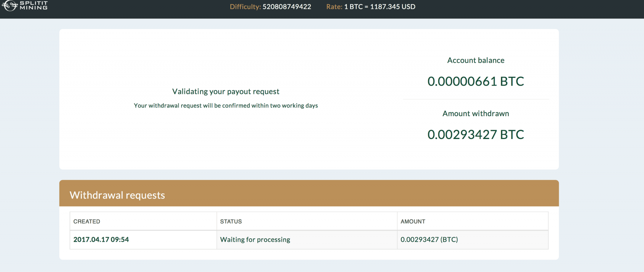Click the Validating your payout request heading
The image size is (644, 272).
click(x=226, y=91)
